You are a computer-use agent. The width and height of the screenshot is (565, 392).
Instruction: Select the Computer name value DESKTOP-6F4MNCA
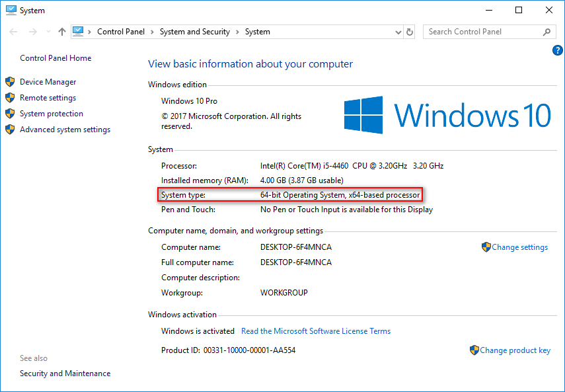click(296, 247)
